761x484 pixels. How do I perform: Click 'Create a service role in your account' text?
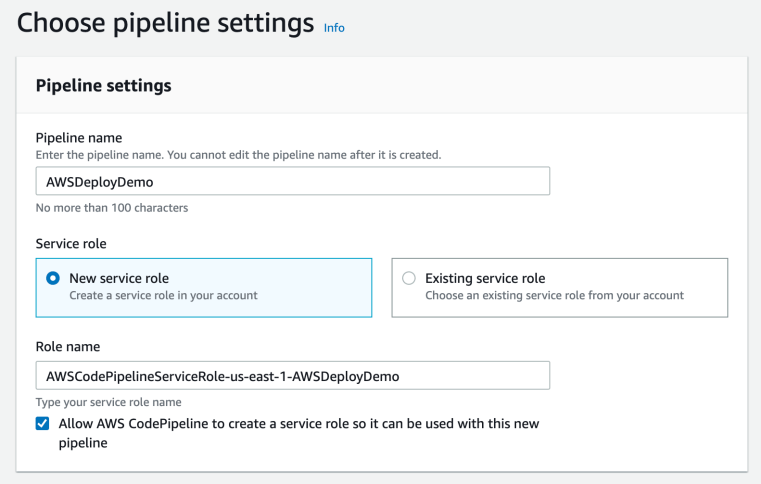tap(163, 296)
